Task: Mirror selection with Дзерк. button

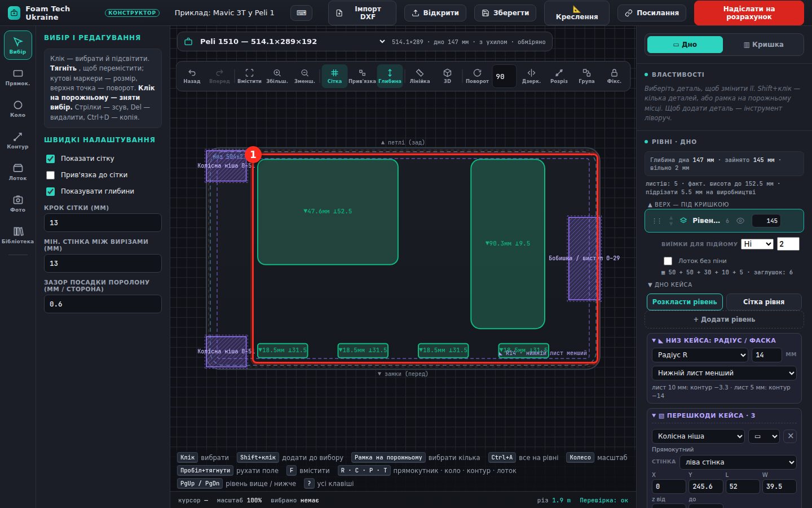Action: (x=531, y=76)
